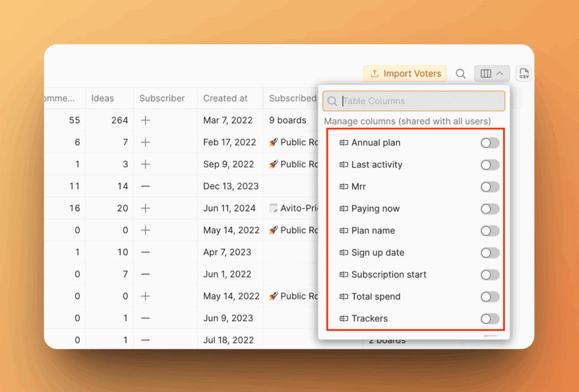Viewport: 579px width, 392px height.
Task: Click the CSV export icon
Action: pos(524,74)
